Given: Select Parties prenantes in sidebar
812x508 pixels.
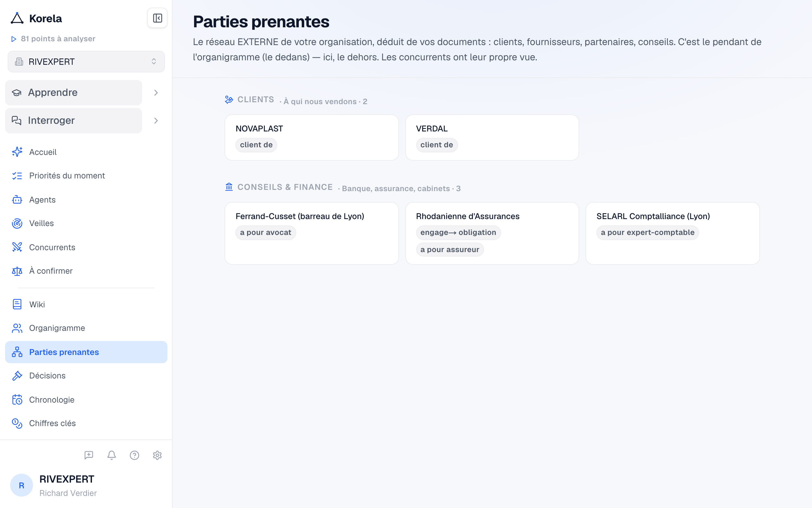Looking at the screenshot, I should (x=86, y=352).
